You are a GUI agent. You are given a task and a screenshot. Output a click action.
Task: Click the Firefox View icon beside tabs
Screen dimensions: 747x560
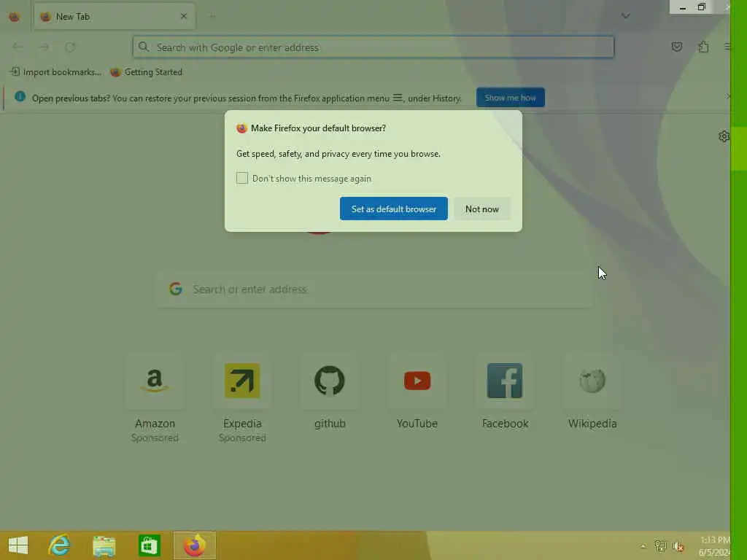tap(15, 17)
